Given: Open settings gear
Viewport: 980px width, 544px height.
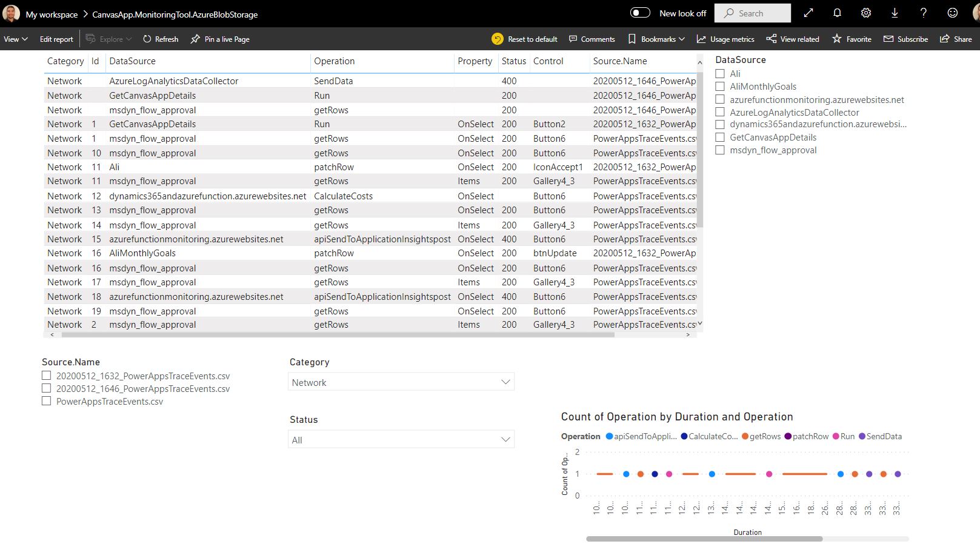Looking at the screenshot, I should click(866, 13).
